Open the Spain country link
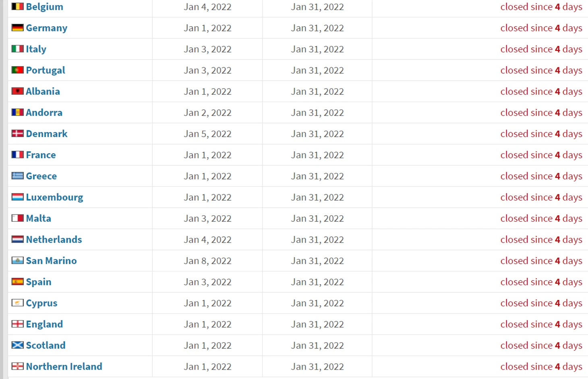The width and height of the screenshot is (588, 379). click(39, 282)
